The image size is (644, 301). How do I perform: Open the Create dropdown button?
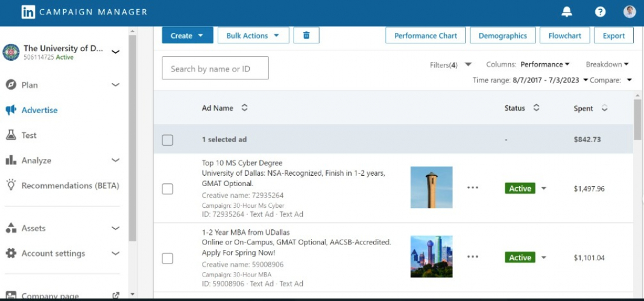click(188, 36)
